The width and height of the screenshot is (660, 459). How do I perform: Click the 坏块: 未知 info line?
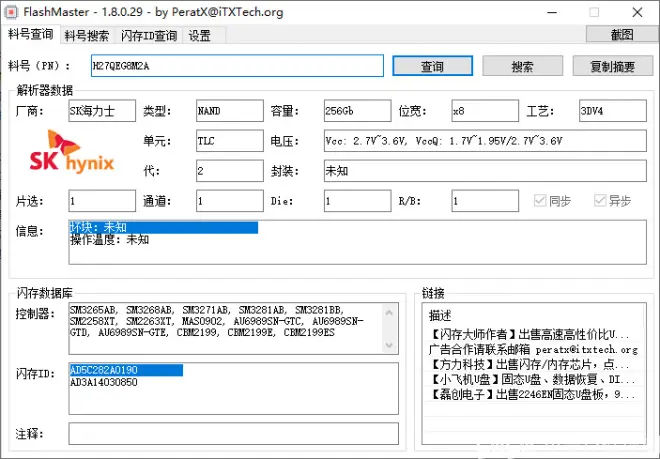click(98, 228)
